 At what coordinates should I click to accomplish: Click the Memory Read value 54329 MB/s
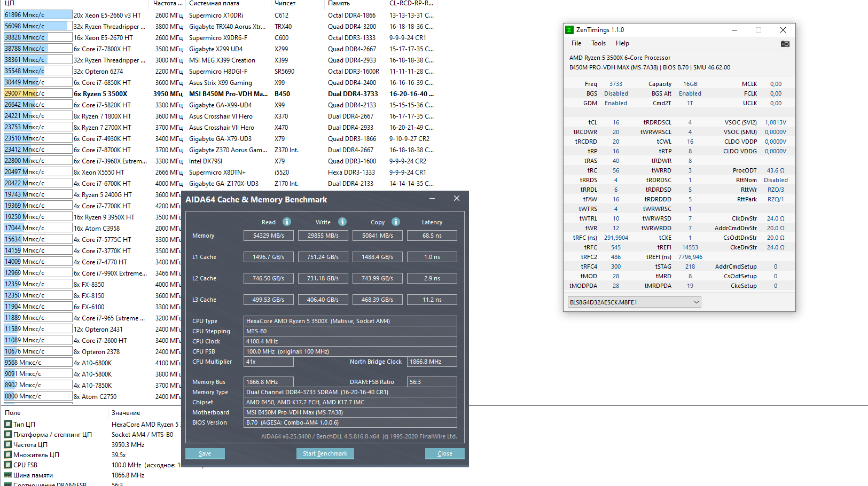tap(269, 236)
